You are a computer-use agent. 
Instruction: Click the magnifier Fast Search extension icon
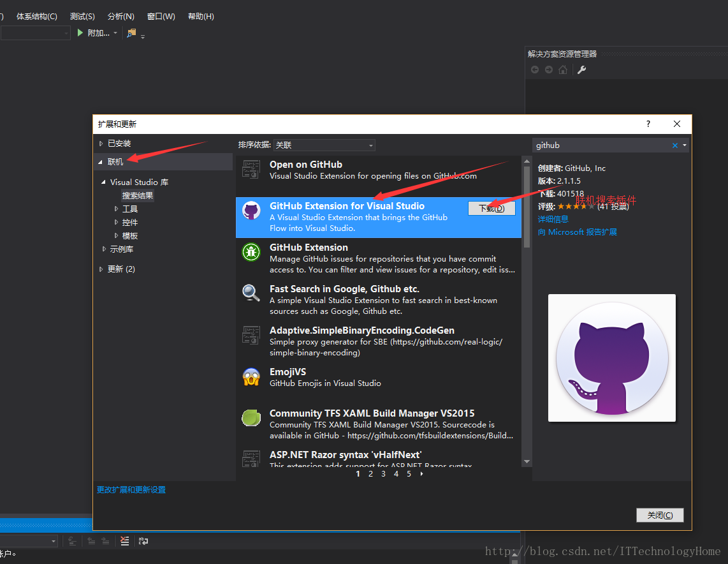[251, 293]
